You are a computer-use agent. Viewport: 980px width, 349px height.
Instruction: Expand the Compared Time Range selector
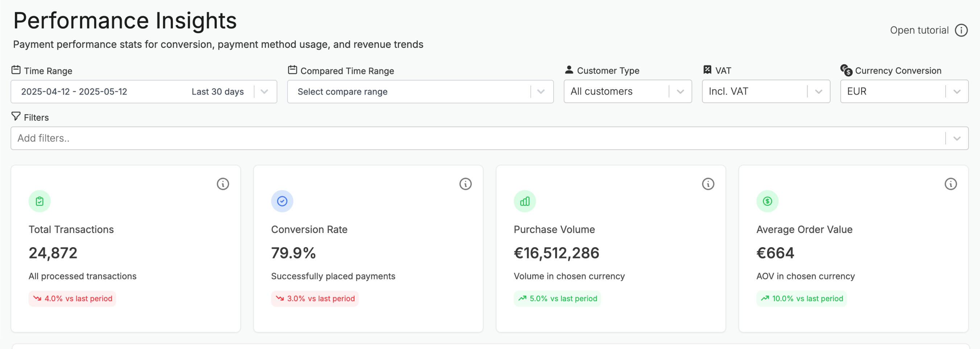click(x=540, y=92)
